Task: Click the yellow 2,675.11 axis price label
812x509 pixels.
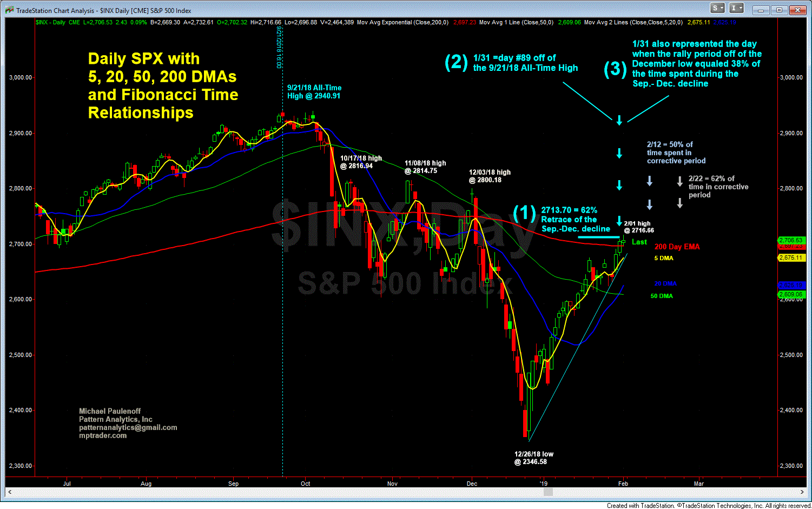Action: (x=790, y=258)
